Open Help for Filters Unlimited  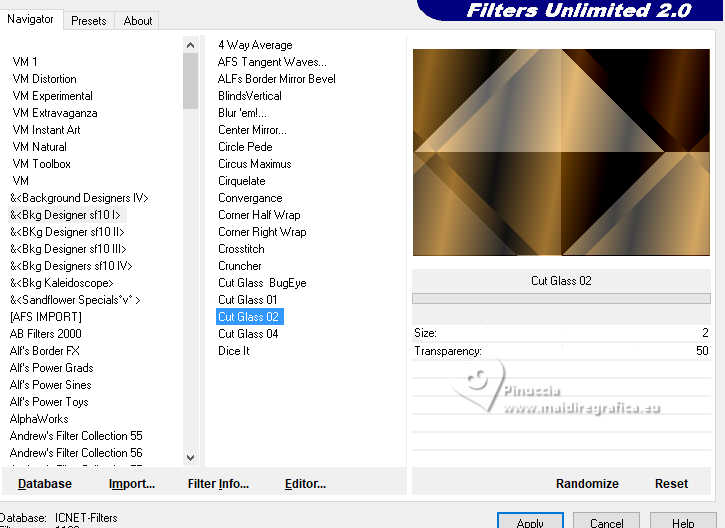pyautogui.click(x=683, y=522)
